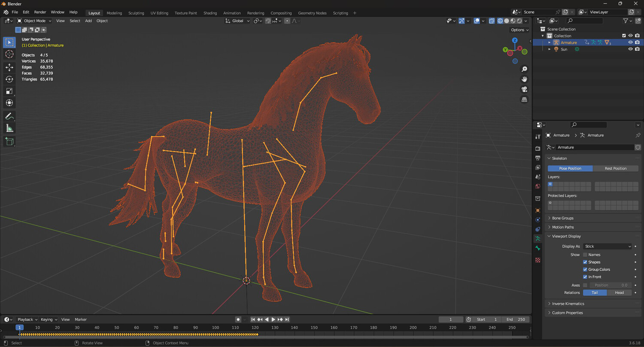Click the Pose Position button
Image resolution: width=644 pixels, height=347 pixels.
[x=570, y=168]
